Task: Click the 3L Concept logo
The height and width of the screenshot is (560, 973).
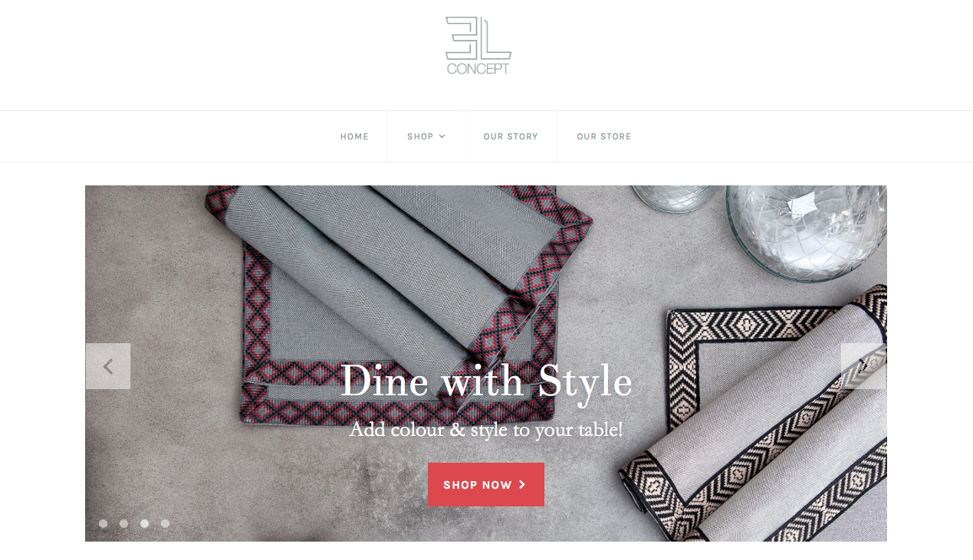Action: [478, 45]
